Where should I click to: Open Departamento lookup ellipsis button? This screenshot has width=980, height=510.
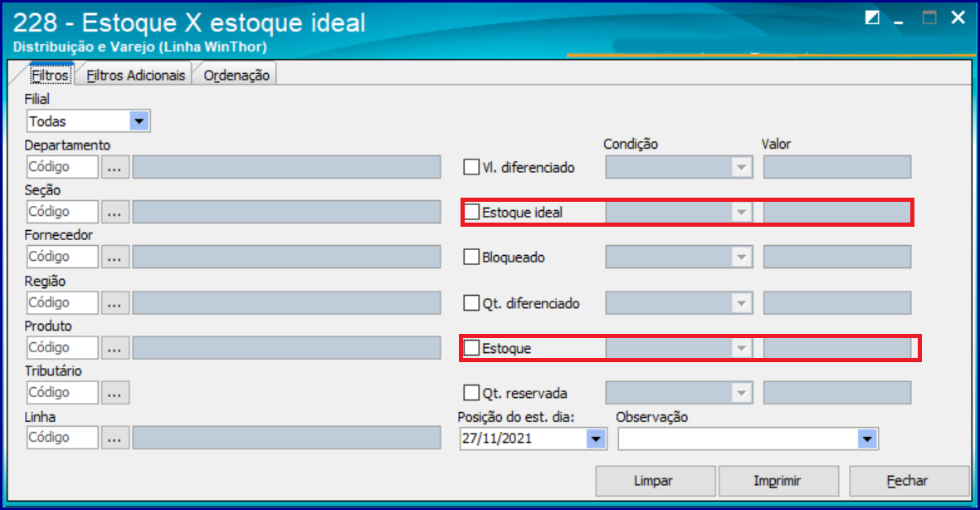tap(115, 167)
